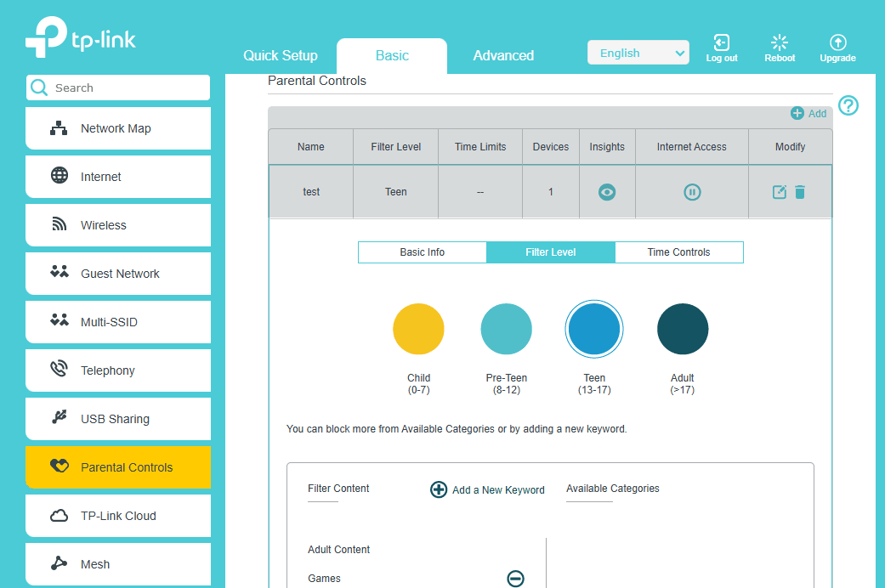This screenshot has height=588, width=885.
Task: Click the 'Teen' filter level table cell
Action: point(395,192)
